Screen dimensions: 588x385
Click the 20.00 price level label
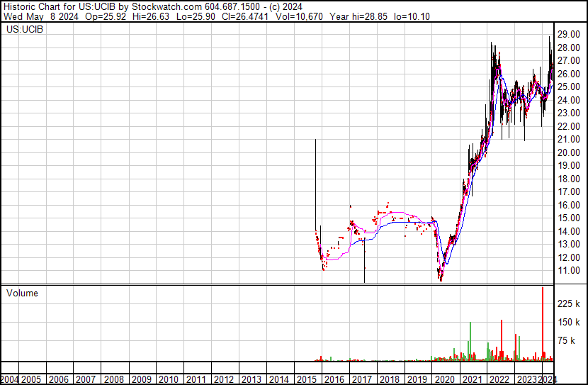pos(568,152)
